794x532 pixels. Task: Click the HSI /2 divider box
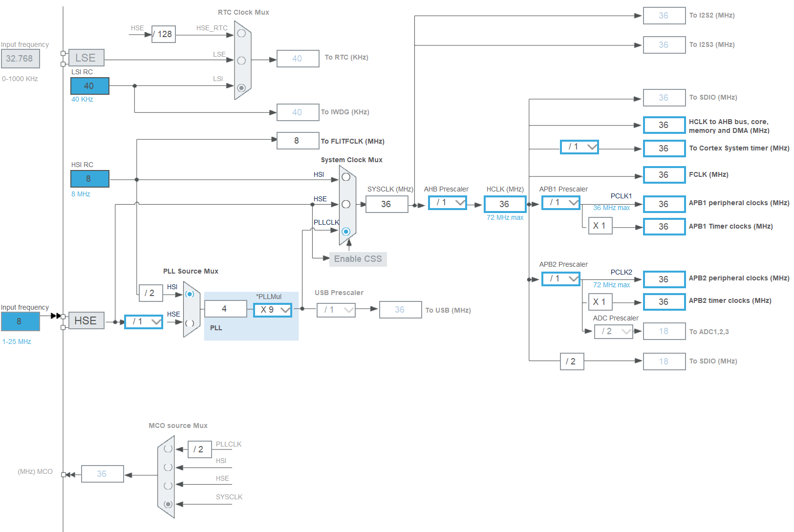pos(150,293)
